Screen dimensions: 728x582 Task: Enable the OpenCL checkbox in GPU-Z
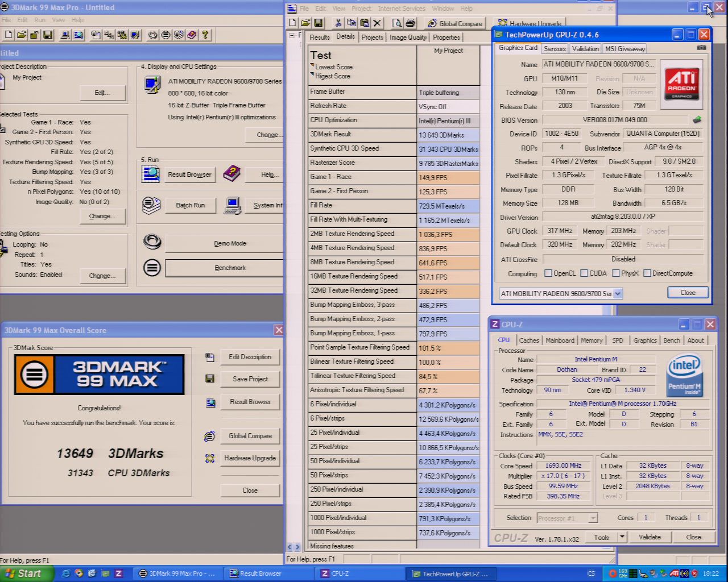click(548, 273)
